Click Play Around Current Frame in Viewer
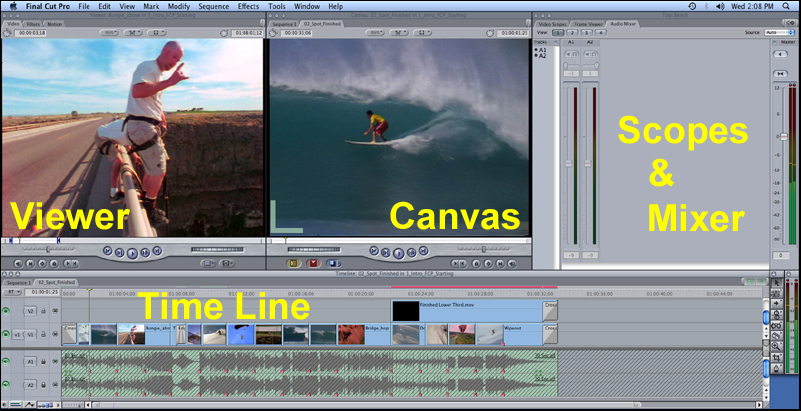Screen dimensions: 801x411 pyautogui.click(x=145, y=252)
